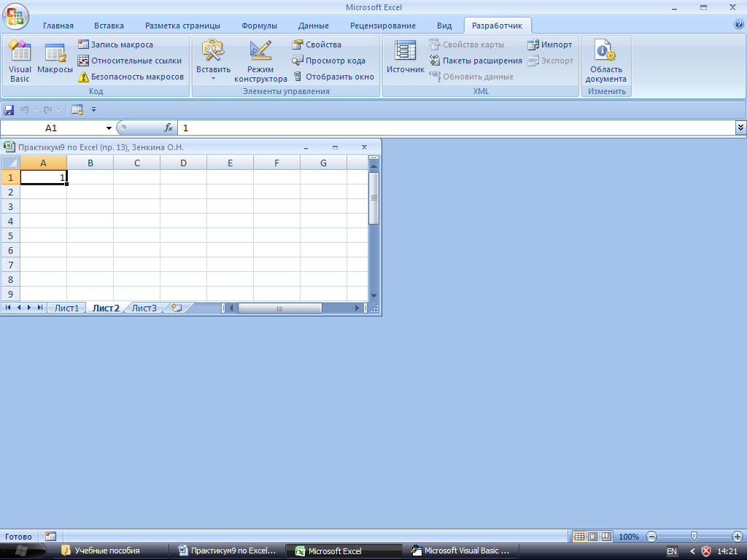
Task: Open the Данные tab
Action: 314,26
